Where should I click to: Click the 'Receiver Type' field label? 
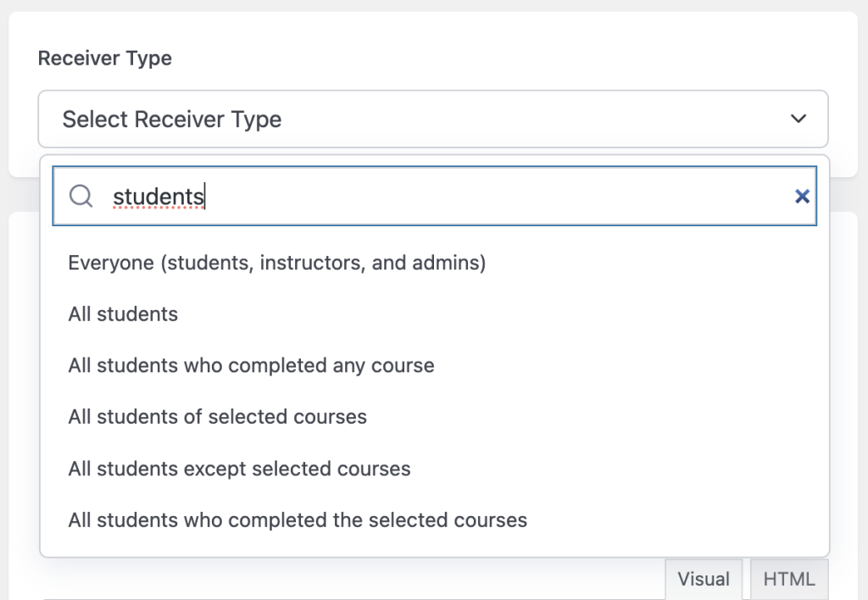pyautogui.click(x=105, y=58)
